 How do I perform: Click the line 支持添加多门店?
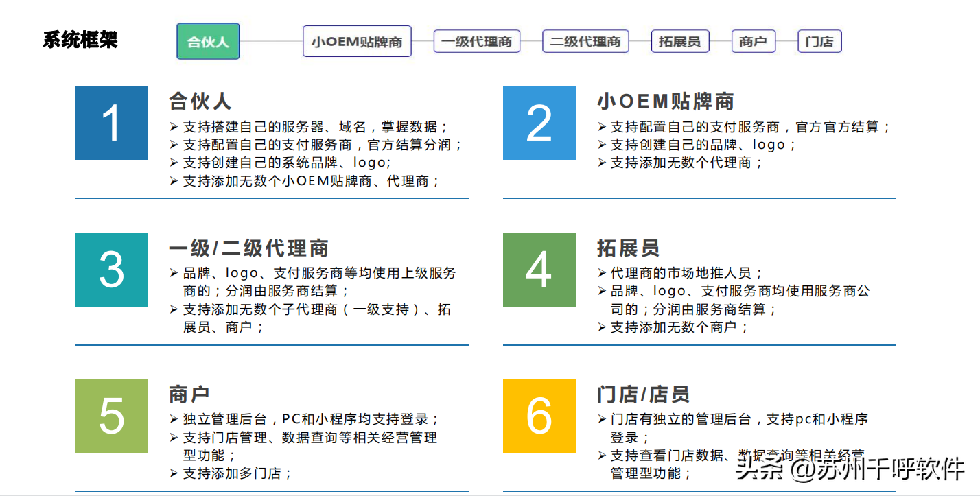[232, 473]
